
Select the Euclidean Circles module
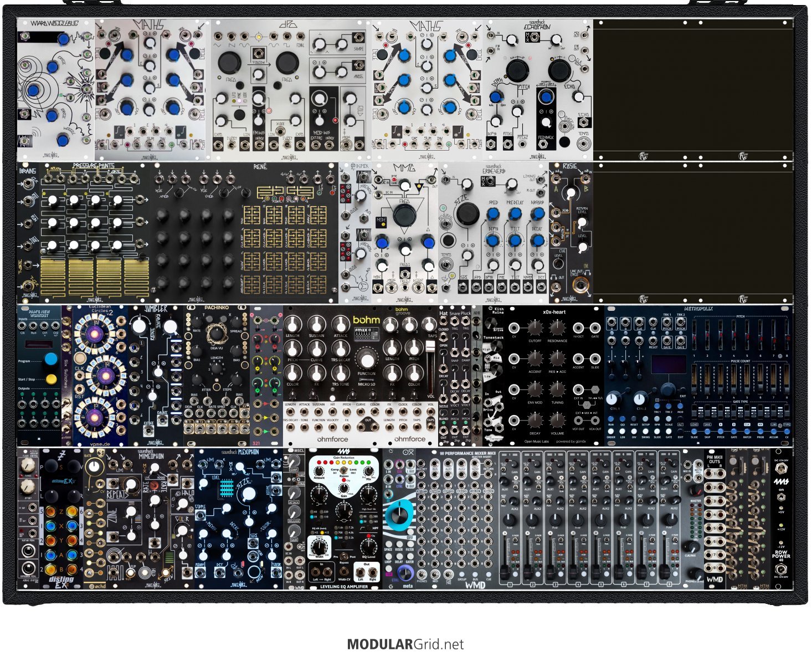pos(100,376)
